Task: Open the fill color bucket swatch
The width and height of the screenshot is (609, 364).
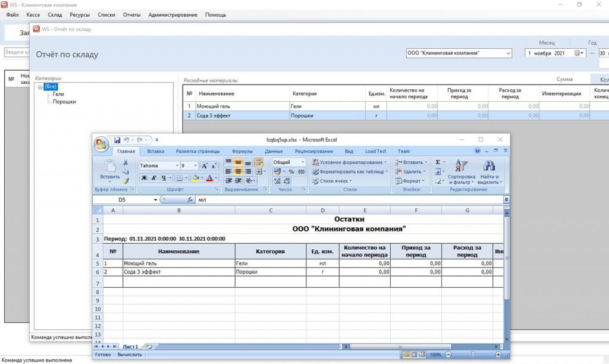Action: 195,178
